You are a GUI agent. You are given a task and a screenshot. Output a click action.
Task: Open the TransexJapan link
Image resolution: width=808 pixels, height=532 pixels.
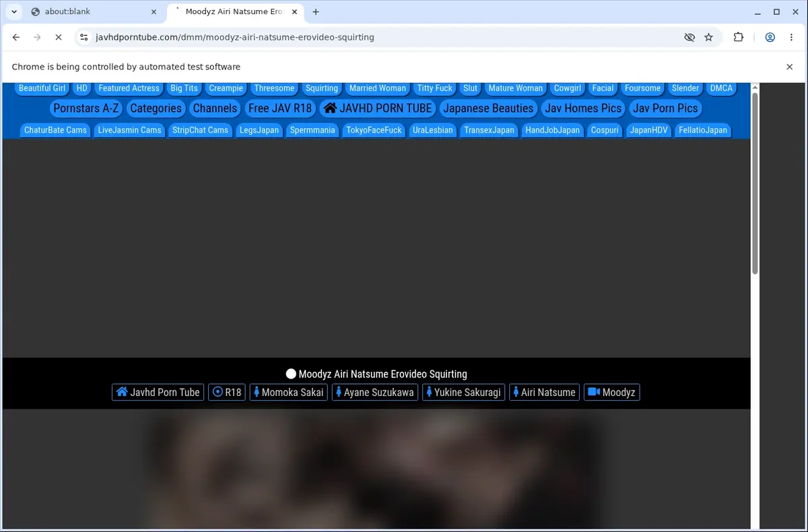[x=489, y=130]
